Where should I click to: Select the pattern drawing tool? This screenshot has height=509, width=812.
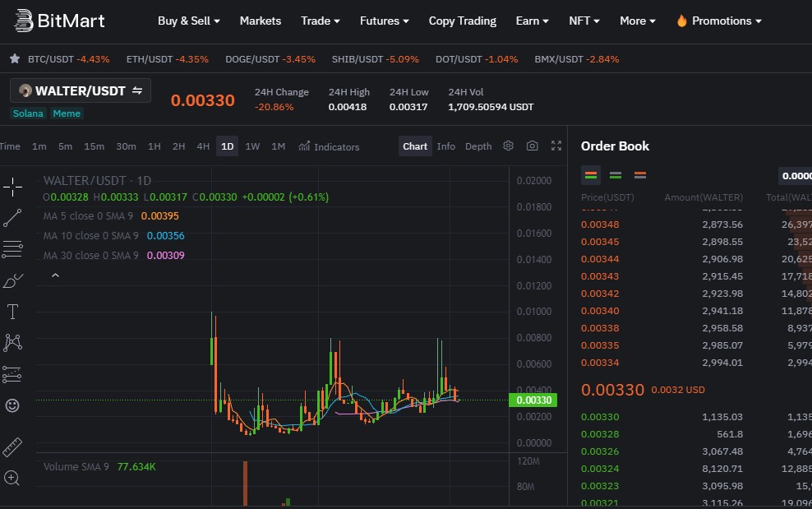12,343
